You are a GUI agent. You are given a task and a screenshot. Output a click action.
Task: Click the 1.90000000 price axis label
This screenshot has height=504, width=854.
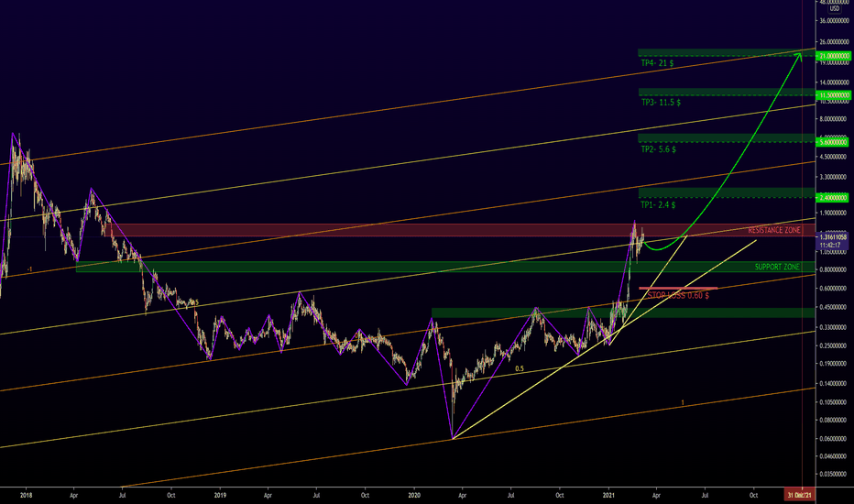[x=833, y=213]
